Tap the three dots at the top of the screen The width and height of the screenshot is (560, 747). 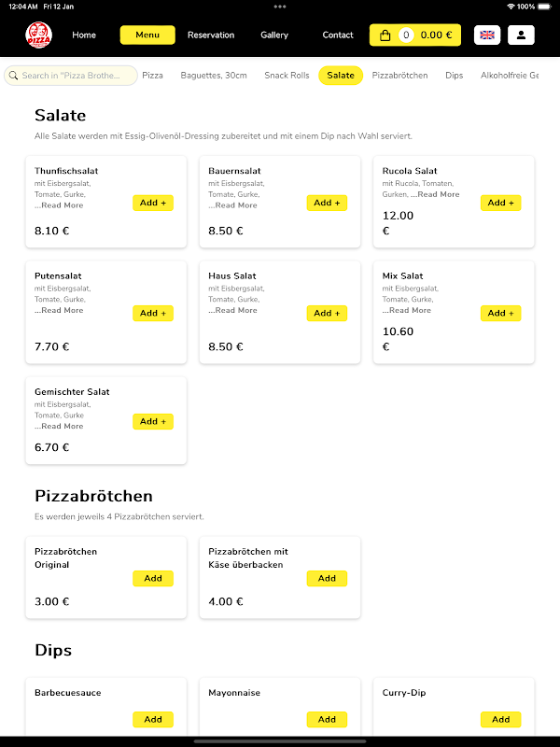[280, 7]
